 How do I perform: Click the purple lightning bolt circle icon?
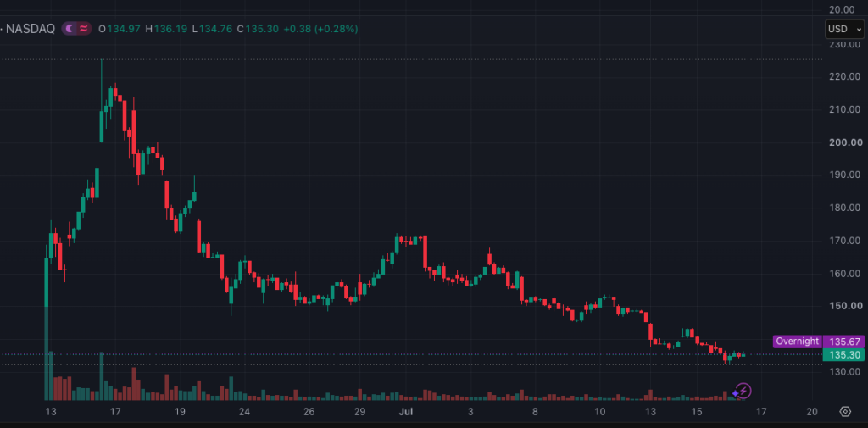pos(744,391)
